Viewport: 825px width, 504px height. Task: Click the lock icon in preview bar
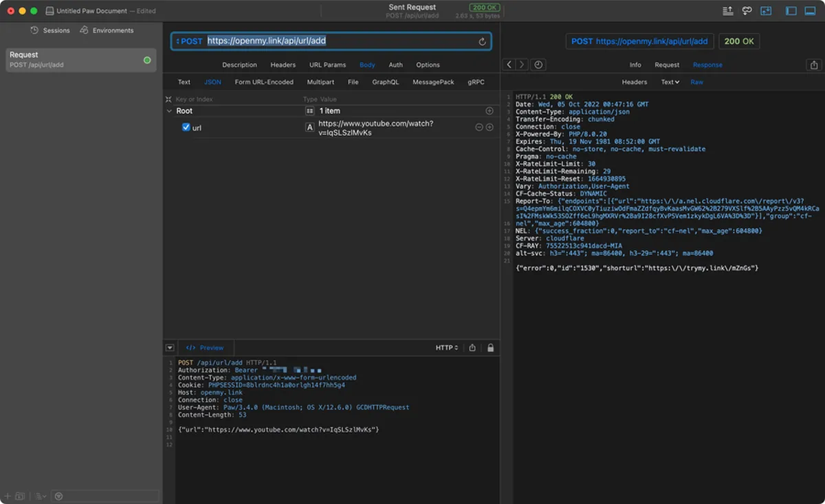[x=490, y=348]
